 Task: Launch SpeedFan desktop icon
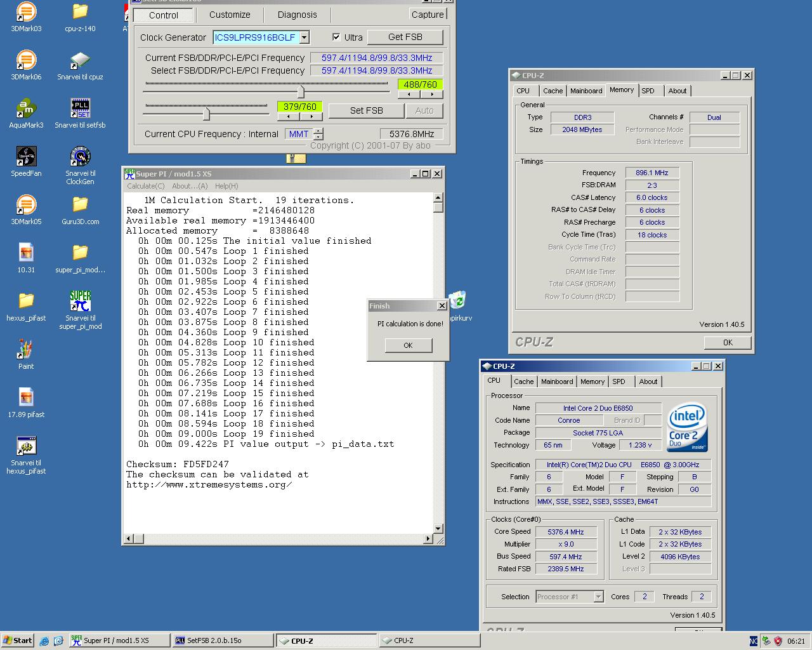[26, 162]
